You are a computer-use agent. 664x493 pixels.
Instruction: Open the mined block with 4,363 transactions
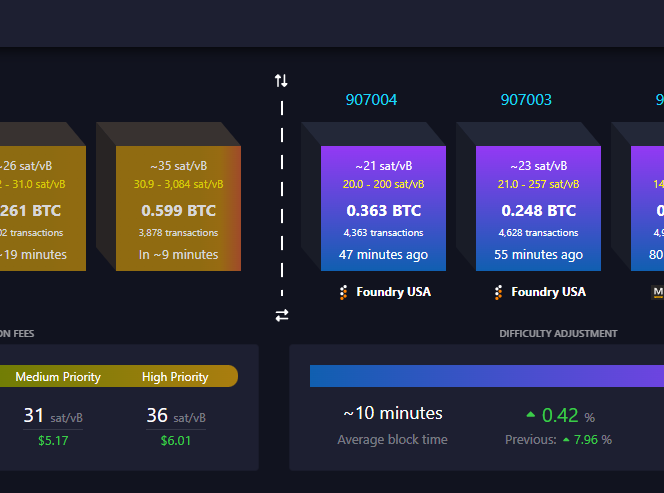click(x=383, y=208)
